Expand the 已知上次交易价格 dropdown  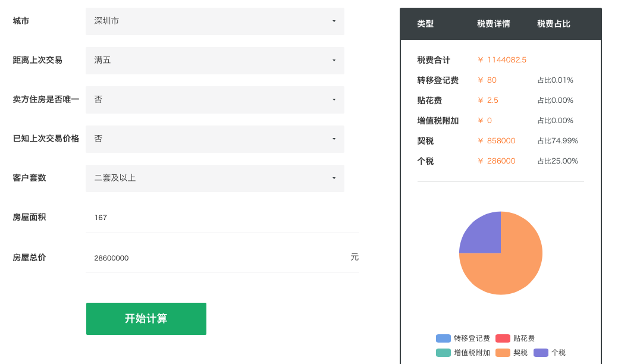(215, 139)
